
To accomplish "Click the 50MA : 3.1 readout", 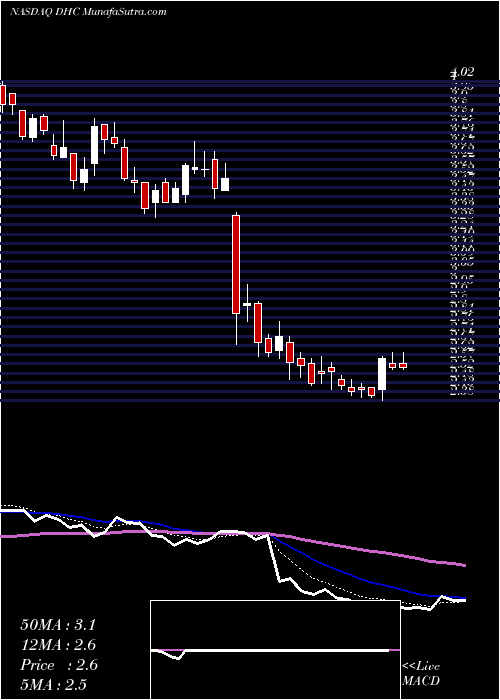I will [x=58, y=625].
